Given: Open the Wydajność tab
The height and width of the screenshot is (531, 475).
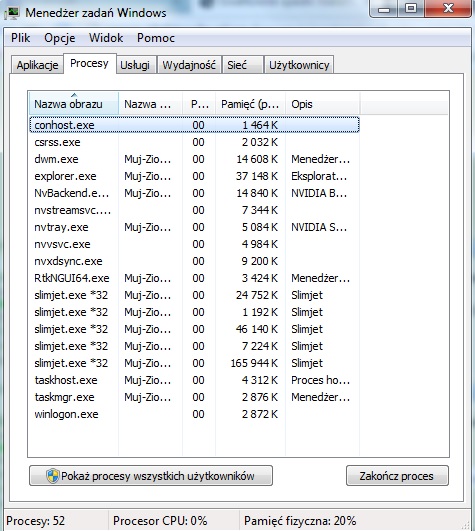Looking at the screenshot, I should (189, 65).
